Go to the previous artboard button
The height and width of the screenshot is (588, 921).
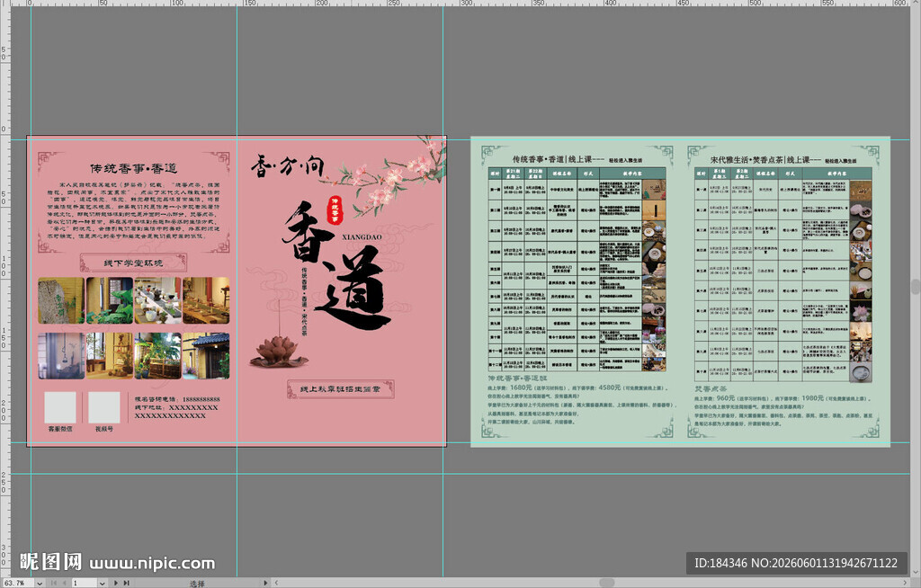65,584
